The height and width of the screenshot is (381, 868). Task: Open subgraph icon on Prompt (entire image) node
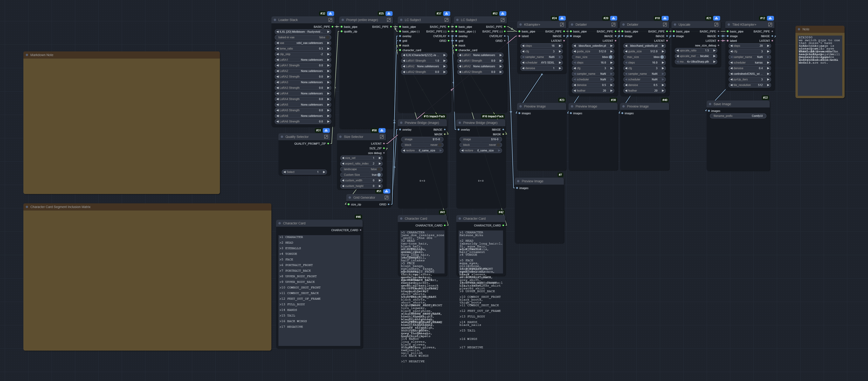point(389,20)
